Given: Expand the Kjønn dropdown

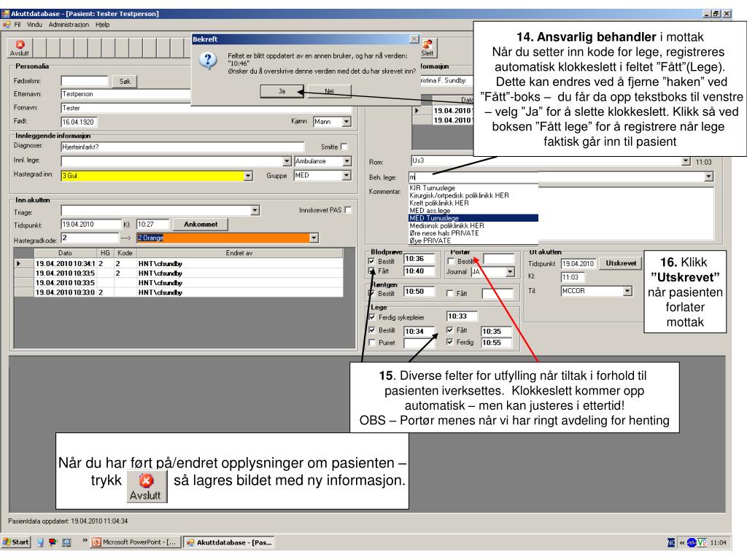Looking at the screenshot, I should [x=347, y=122].
